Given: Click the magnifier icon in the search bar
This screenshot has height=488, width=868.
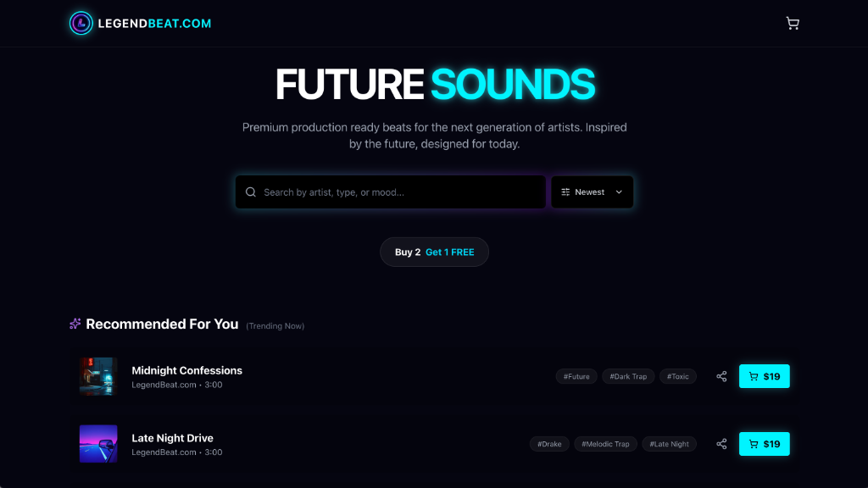Looking at the screenshot, I should pos(251,191).
